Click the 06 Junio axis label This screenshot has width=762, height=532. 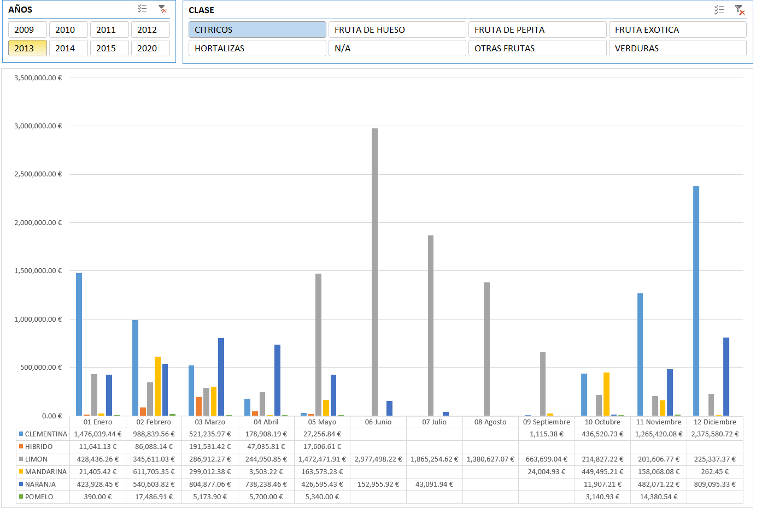tap(378, 422)
